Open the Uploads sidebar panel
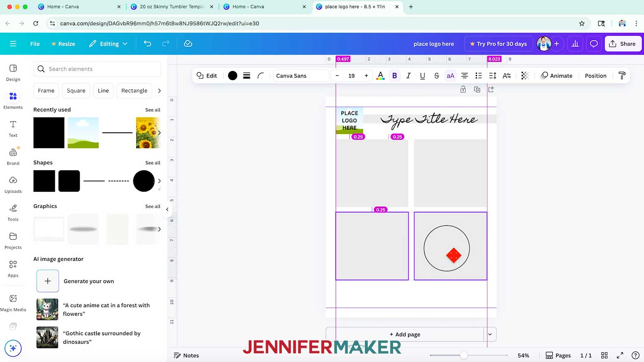Image resolution: width=644 pixels, height=362 pixels. 13,185
